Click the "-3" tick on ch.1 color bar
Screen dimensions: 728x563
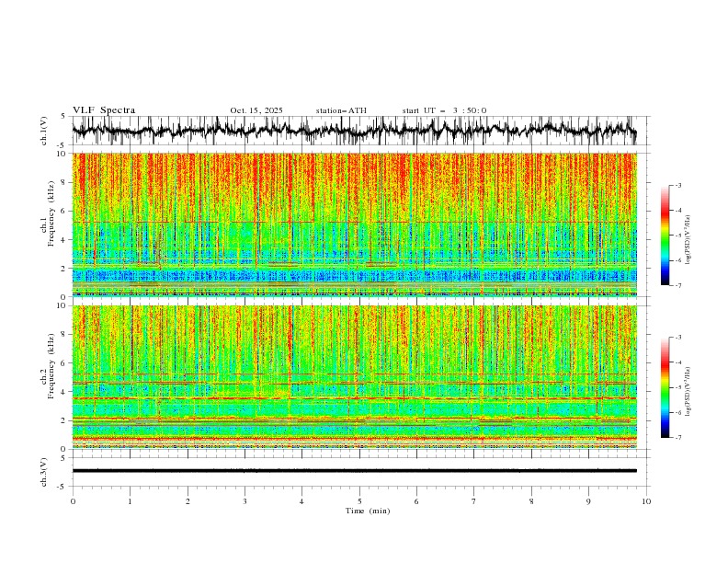tap(678, 185)
